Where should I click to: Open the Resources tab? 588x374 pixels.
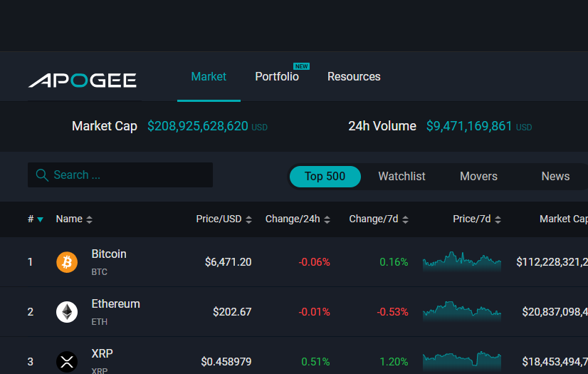click(354, 76)
